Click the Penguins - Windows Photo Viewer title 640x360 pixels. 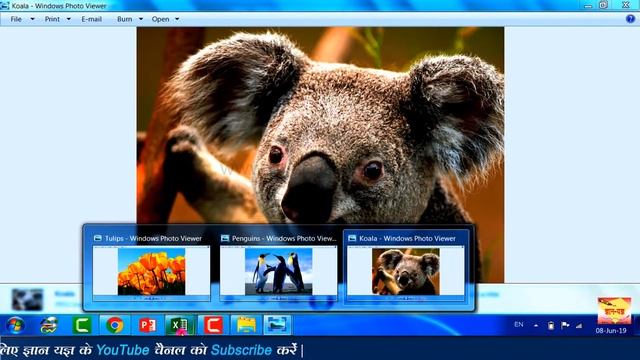[284, 238]
